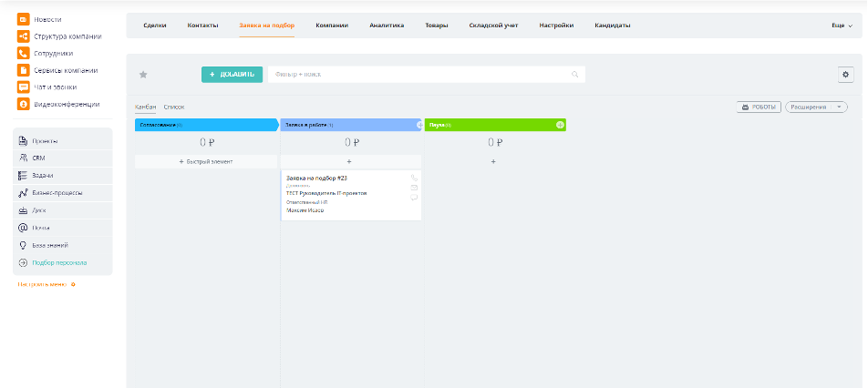Click the Роботы button

(x=759, y=107)
